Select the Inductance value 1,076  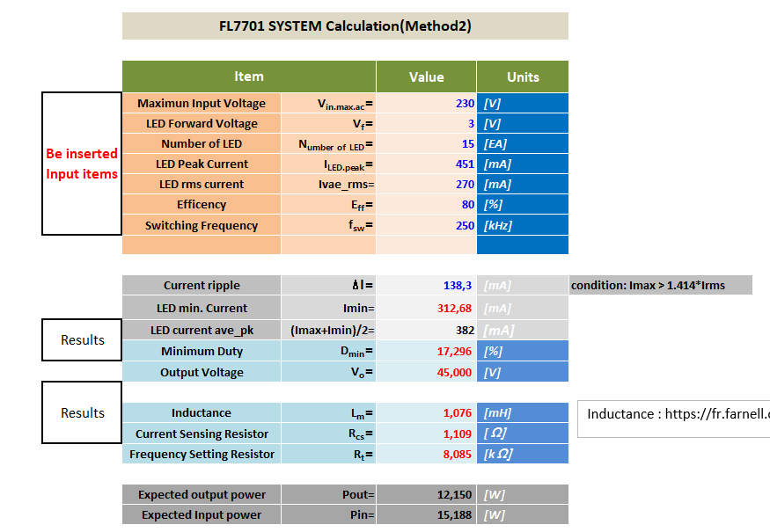point(426,412)
